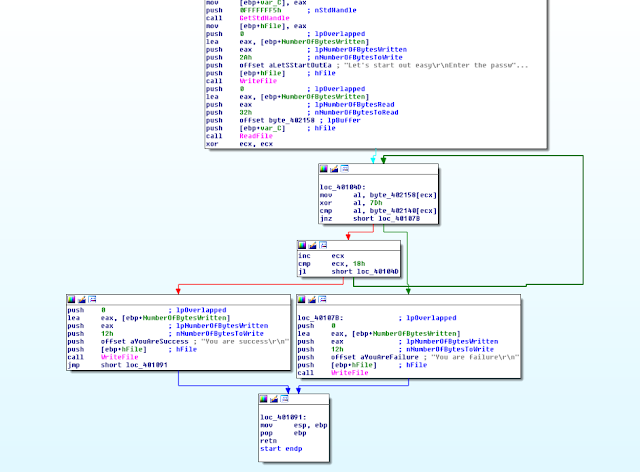Image resolution: width=640 pixels, height=472 pixels.
Task: Select the 32h push operand
Action: point(245,112)
